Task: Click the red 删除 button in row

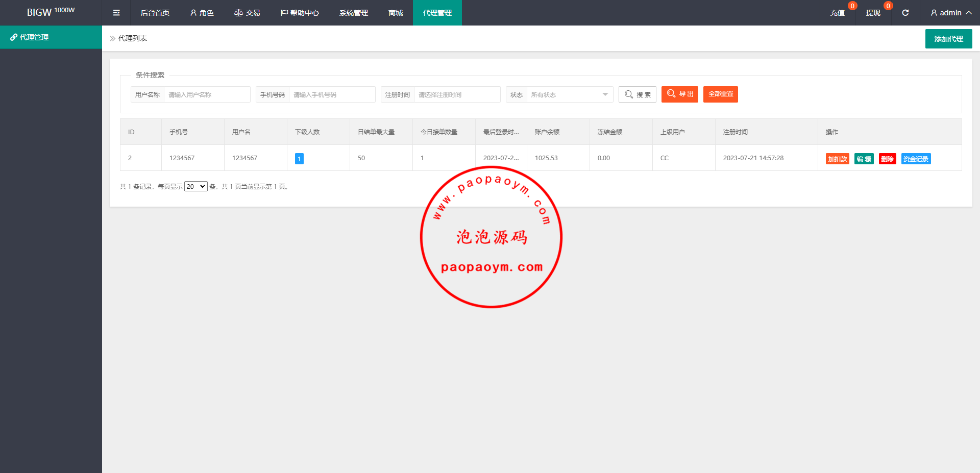Action: pos(887,159)
